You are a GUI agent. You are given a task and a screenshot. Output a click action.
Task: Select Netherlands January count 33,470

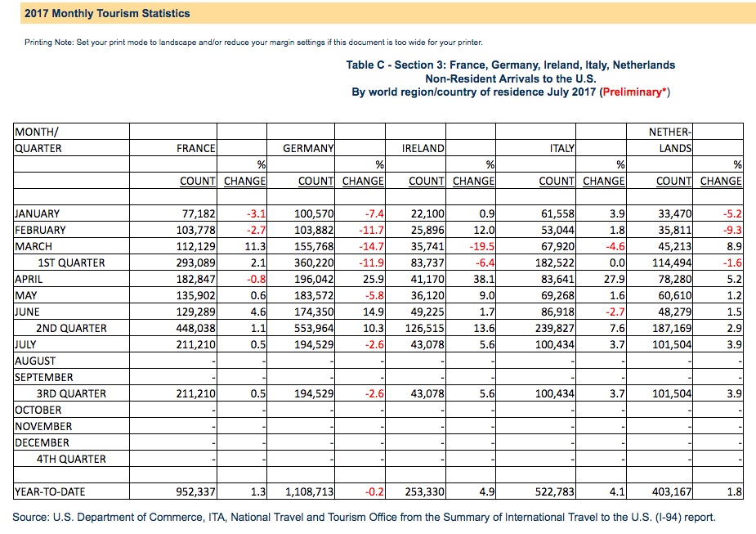(x=675, y=213)
